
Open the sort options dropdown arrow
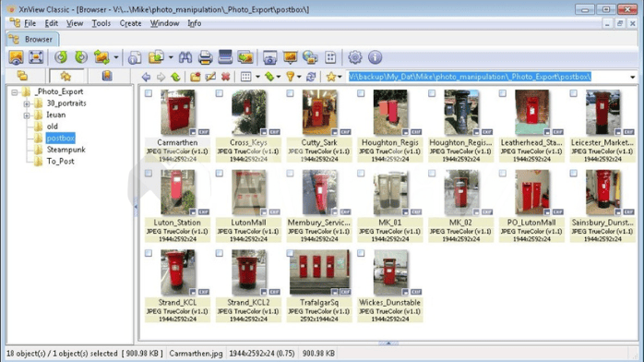279,77
